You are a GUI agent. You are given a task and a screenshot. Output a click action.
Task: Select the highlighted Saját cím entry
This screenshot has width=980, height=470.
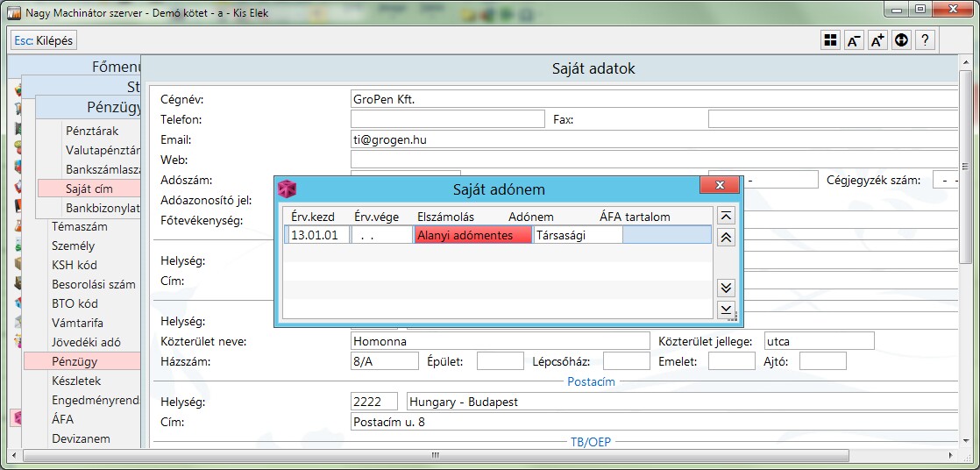tap(89, 189)
